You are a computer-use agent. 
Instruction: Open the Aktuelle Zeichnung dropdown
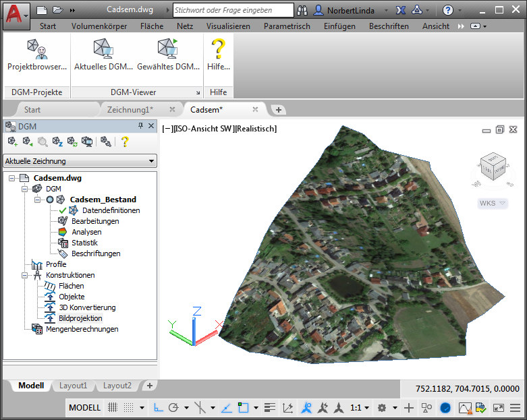coord(80,161)
